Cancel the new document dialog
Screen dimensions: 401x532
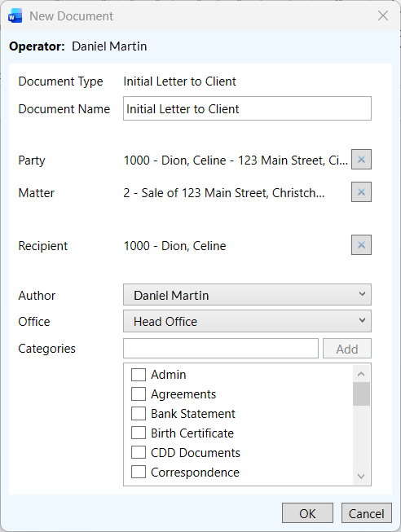point(367,513)
